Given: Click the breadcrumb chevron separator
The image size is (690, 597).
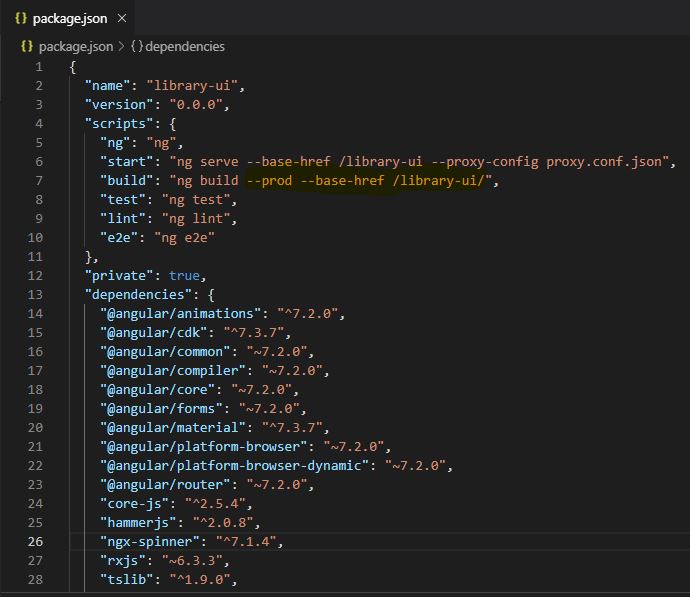Looking at the screenshot, I should click(122, 46).
